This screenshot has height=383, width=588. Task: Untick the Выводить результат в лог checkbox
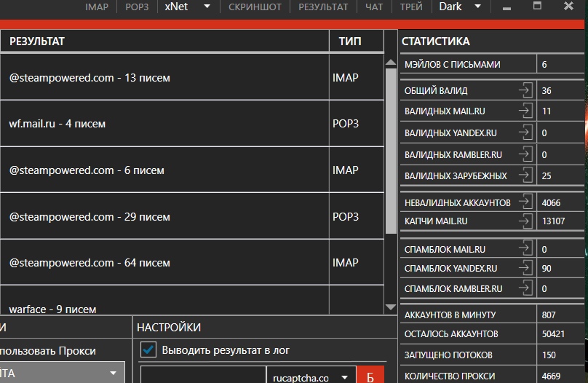coord(148,350)
